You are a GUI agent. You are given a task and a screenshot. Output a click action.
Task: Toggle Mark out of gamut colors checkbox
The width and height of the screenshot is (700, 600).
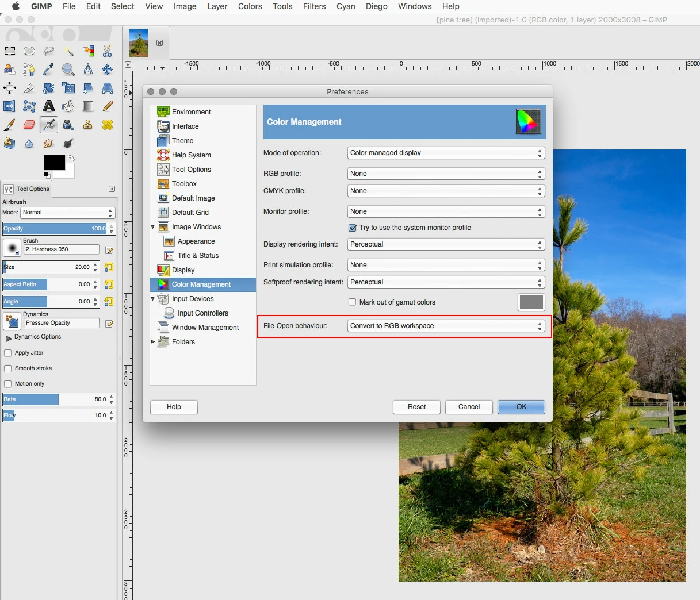[x=353, y=302]
